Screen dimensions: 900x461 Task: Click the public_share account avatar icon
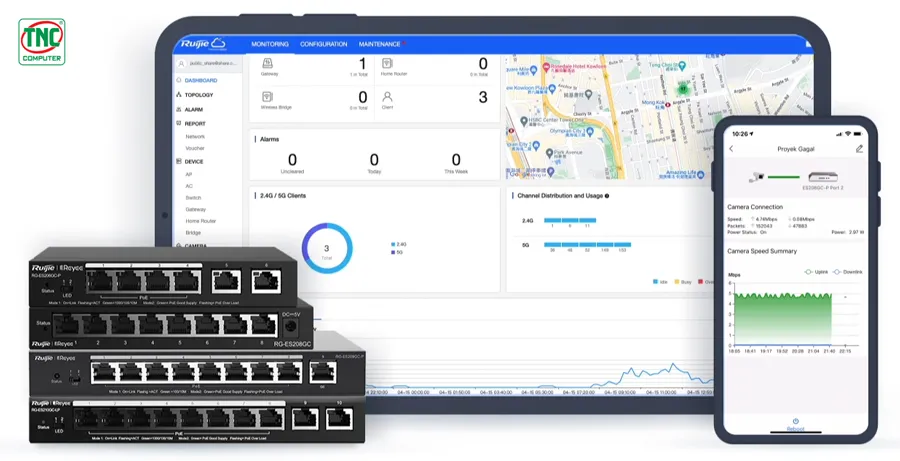pos(181,64)
